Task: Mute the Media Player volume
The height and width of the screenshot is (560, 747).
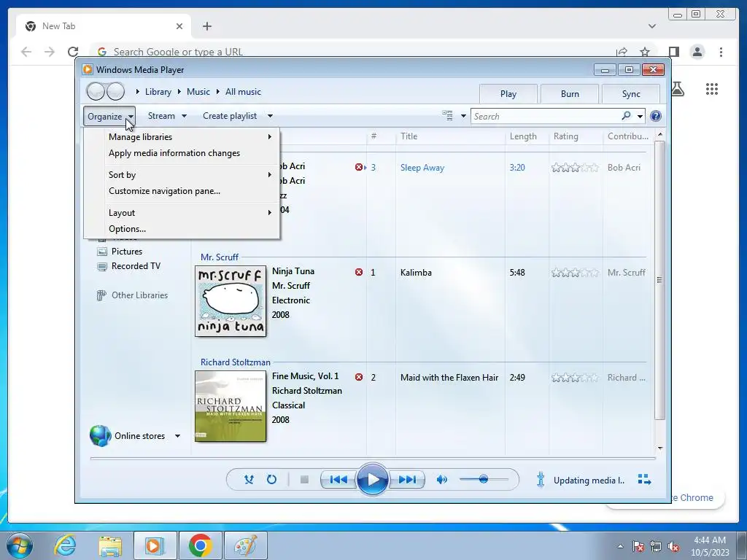Action: [x=441, y=480]
